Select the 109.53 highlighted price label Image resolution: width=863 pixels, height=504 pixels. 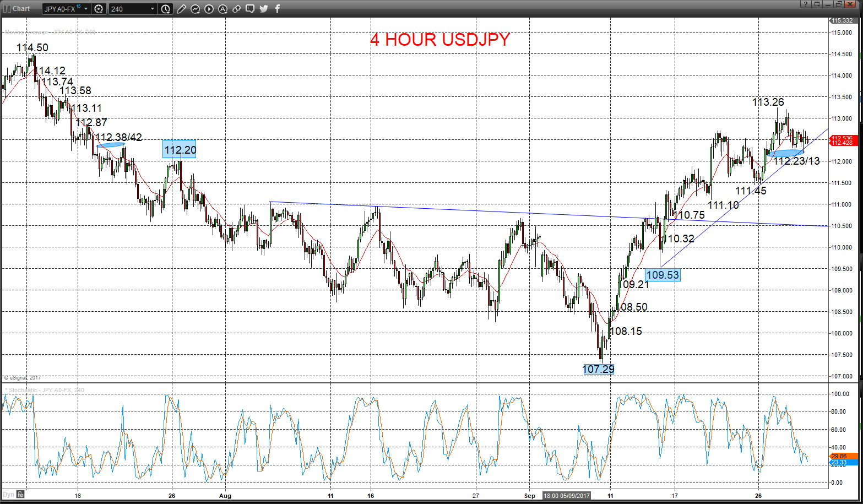[663, 274]
